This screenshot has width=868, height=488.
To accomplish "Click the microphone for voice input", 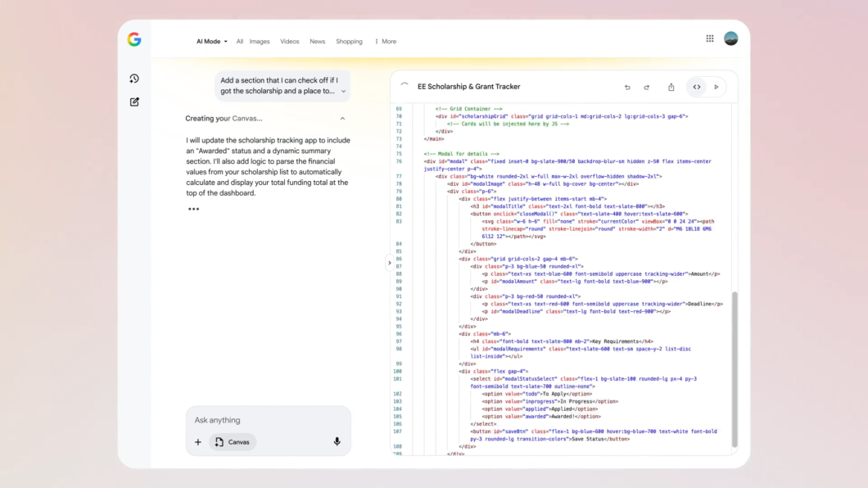I will coord(337,442).
